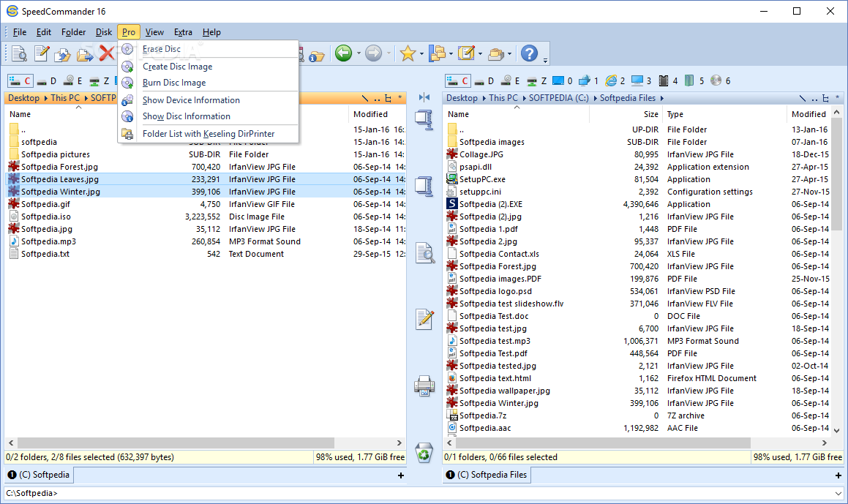Expand the toolbar overflow options arrow
This screenshot has height=504, width=848.
point(545,59)
